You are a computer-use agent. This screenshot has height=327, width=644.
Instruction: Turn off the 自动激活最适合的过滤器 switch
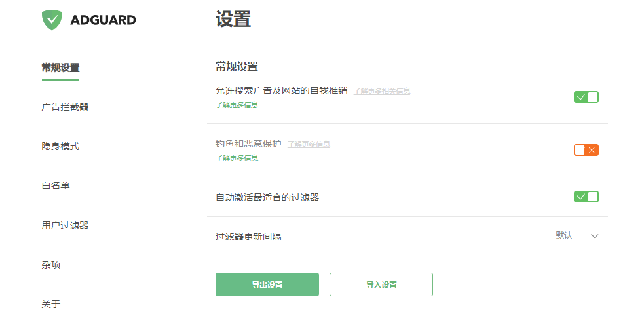point(586,197)
